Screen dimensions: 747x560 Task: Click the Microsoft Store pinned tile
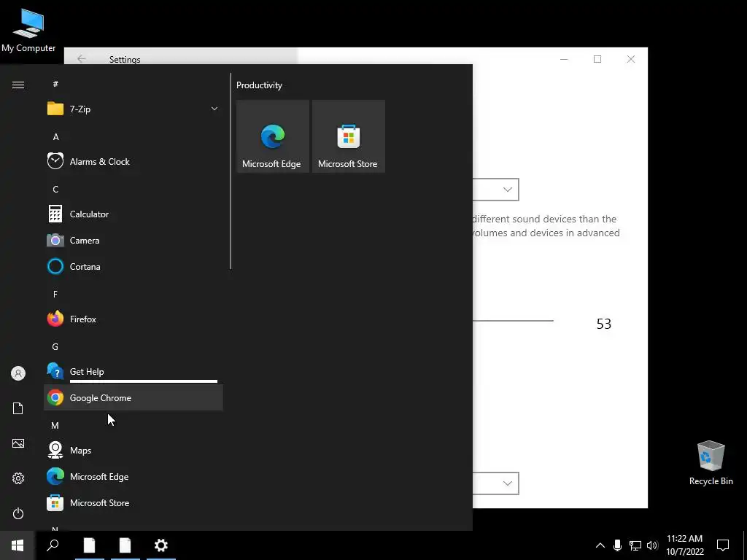coord(348,136)
